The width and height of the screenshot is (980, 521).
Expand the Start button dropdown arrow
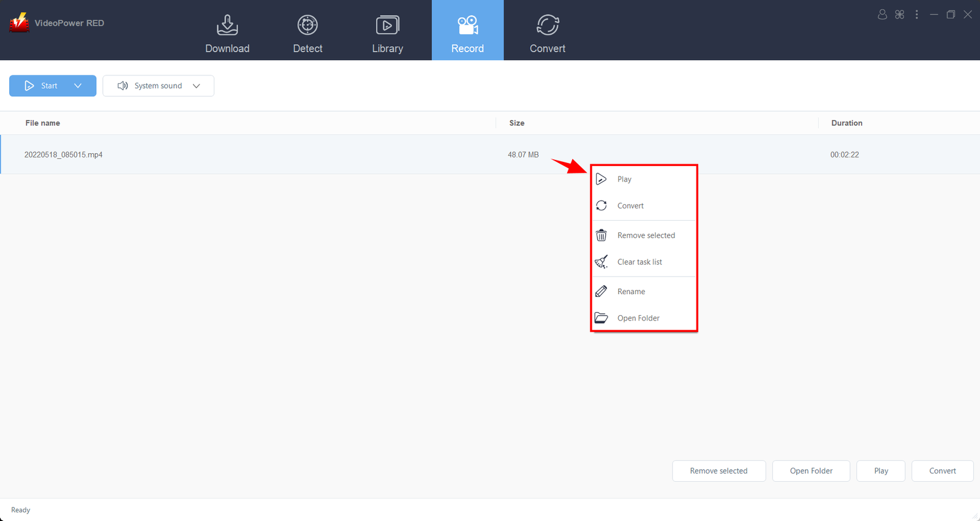coord(78,86)
